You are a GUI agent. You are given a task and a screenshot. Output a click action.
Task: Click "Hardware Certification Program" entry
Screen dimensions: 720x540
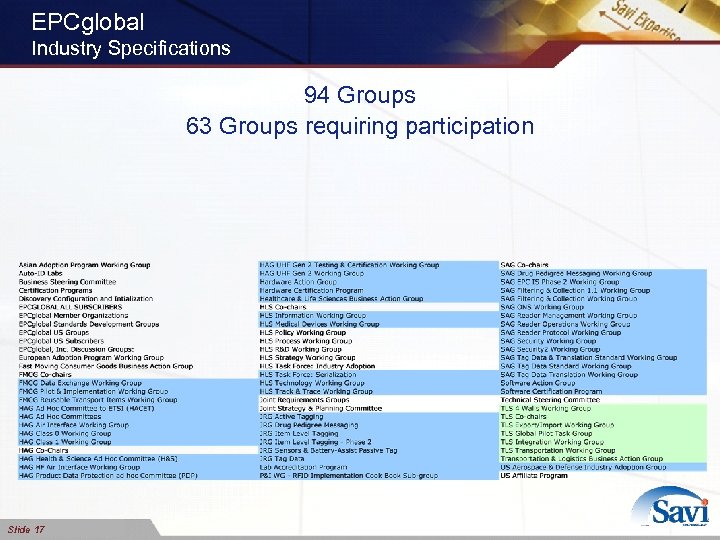point(311,290)
